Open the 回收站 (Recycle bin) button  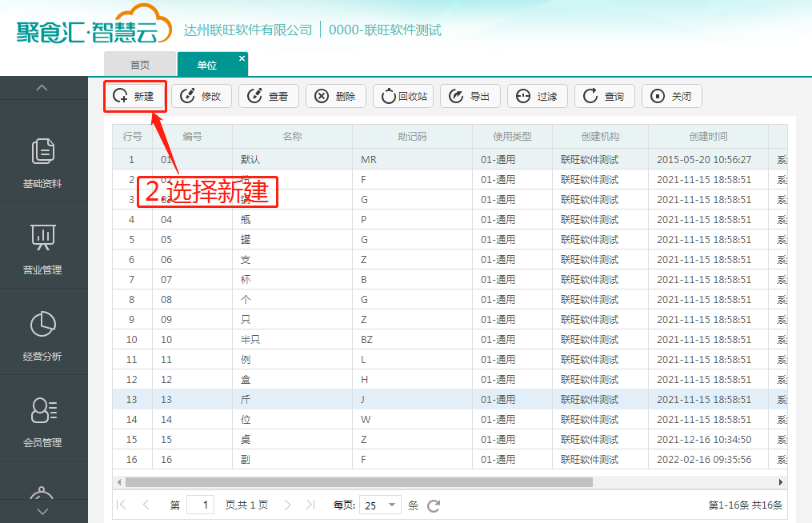[403, 96]
